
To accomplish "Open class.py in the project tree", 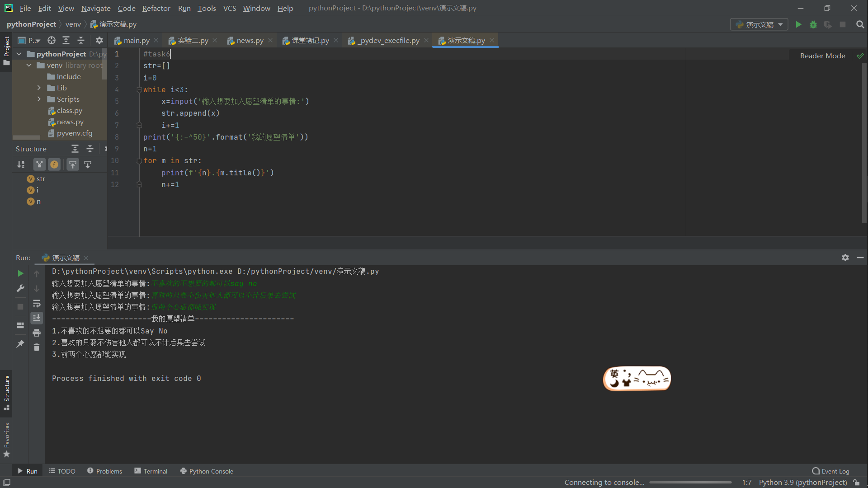I will coord(69,110).
